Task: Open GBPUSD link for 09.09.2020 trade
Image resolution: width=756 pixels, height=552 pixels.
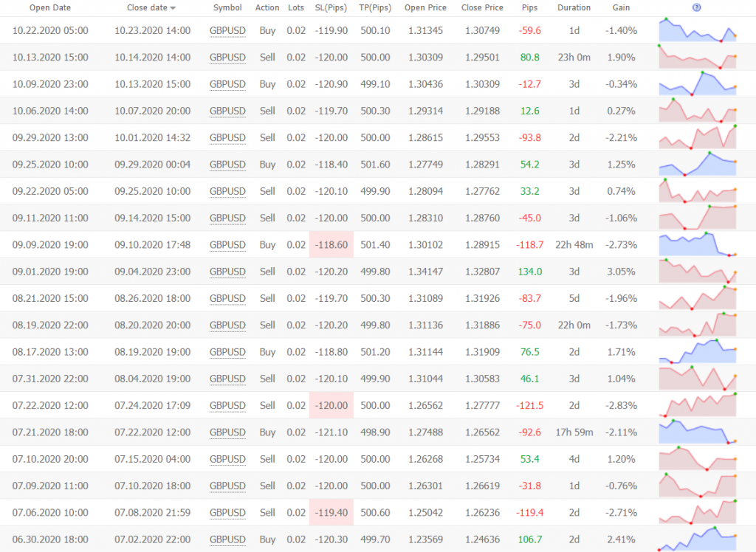Action: pyautogui.click(x=227, y=245)
